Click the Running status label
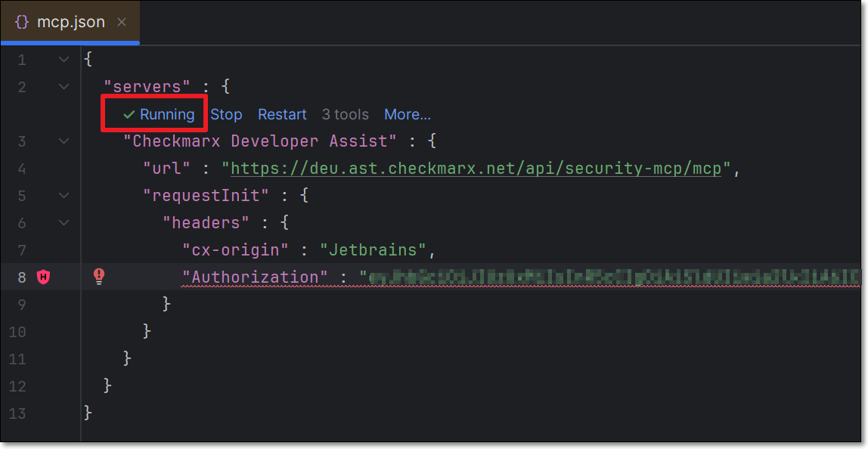This screenshot has height=449, width=868. pos(167,115)
